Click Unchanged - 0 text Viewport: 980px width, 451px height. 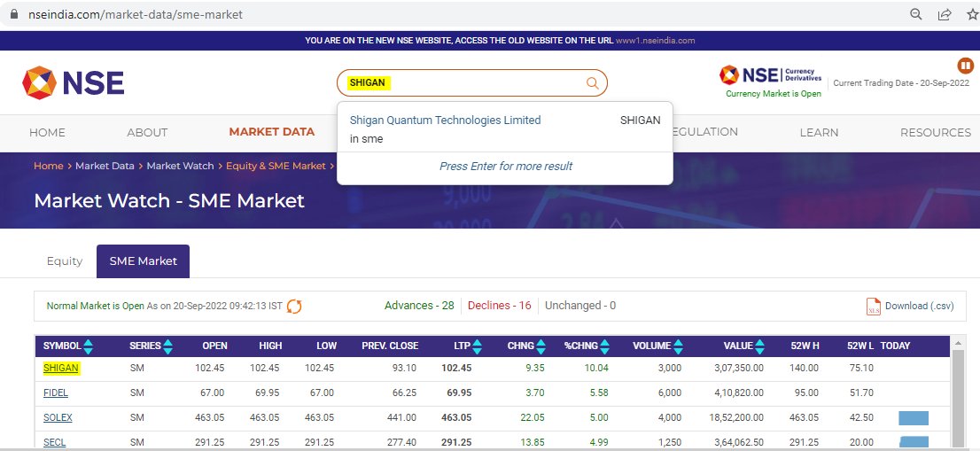click(x=580, y=306)
